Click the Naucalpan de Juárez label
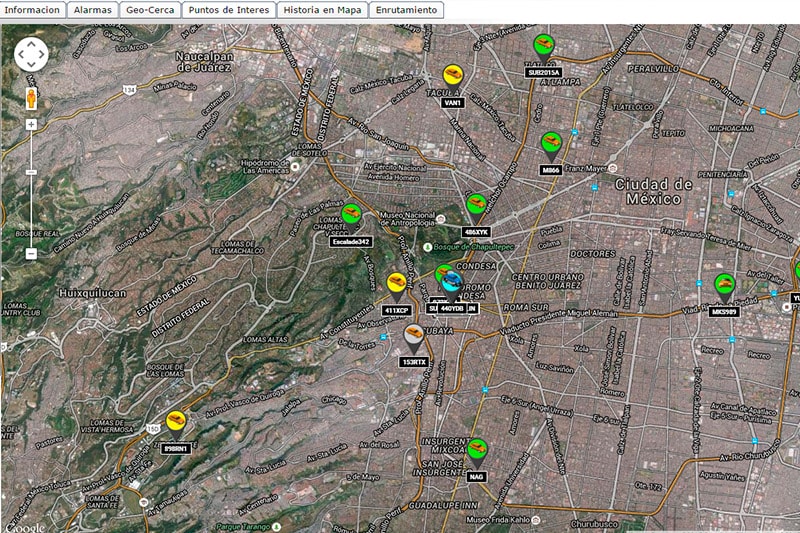The height and width of the screenshot is (533, 800). point(204,61)
